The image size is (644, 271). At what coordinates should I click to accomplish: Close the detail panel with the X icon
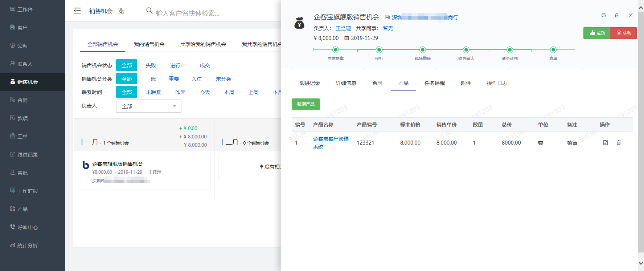(631, 15)
